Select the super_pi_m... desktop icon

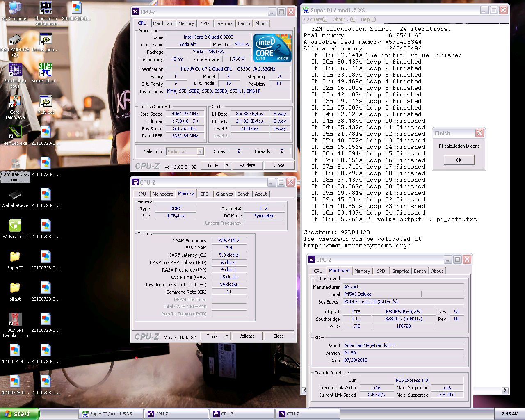[46, 74]
